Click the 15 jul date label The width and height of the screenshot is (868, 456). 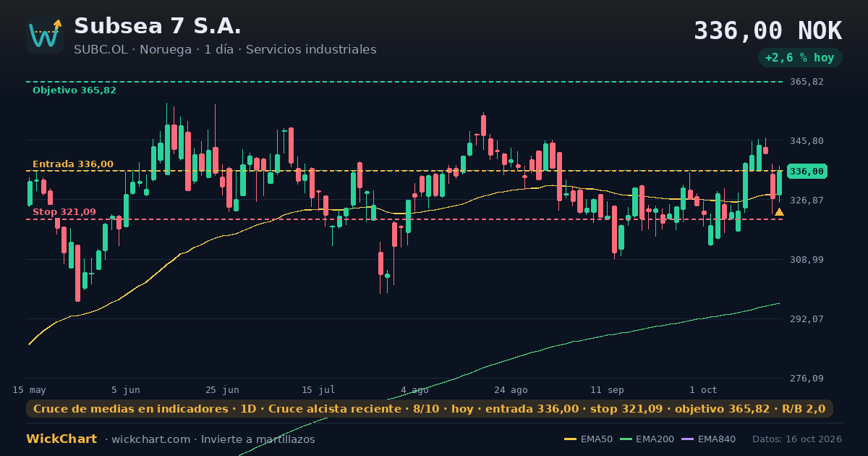318,389
